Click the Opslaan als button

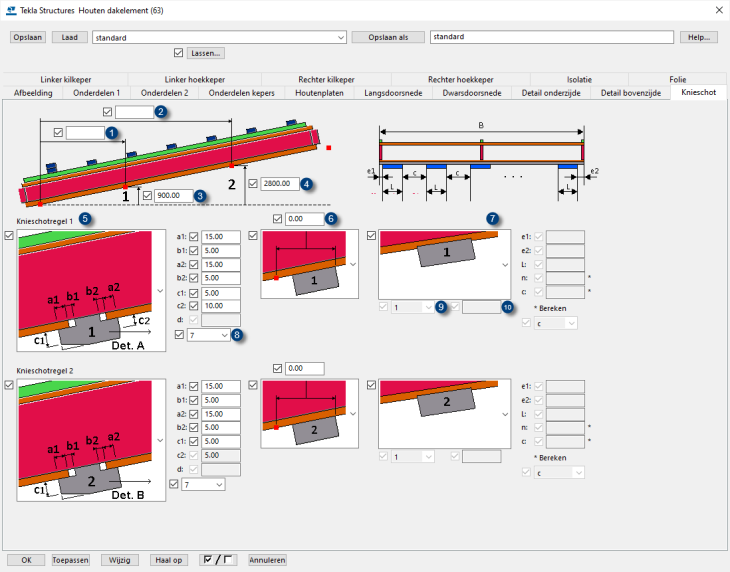click(x=387, y=37)
